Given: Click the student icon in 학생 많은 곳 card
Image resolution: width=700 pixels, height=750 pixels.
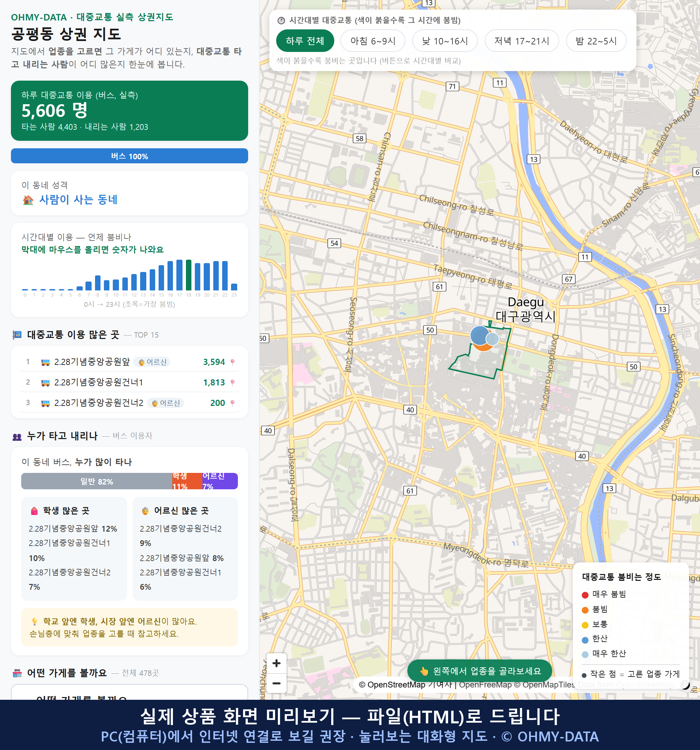Looking at the screenshot, I should [x=34, y=511].
